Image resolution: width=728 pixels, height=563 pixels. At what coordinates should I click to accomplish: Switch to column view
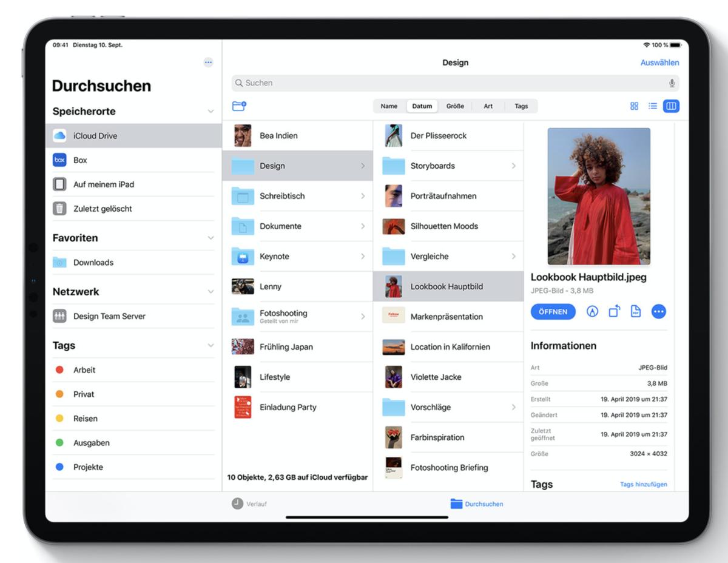point(671,106)
